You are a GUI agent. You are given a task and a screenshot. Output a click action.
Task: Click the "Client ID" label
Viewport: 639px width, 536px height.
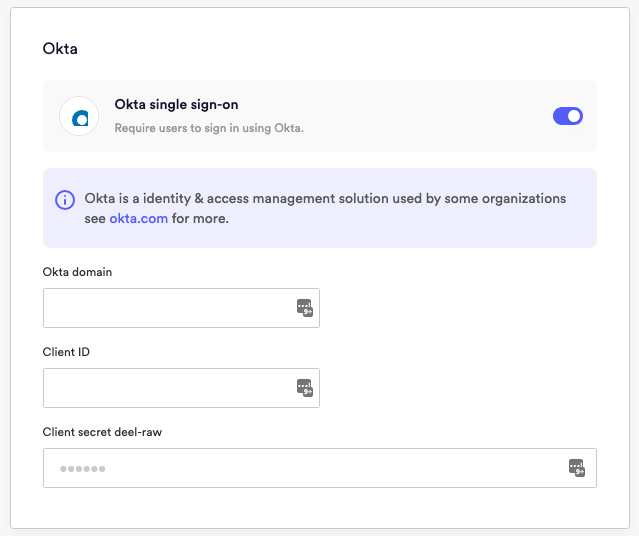tap(66, 352)
